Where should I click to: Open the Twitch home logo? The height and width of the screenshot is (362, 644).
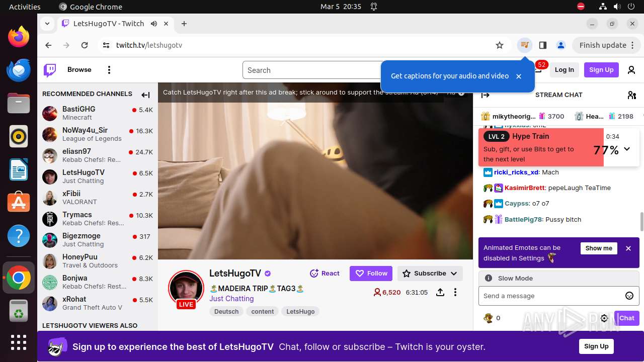point(50,70)
